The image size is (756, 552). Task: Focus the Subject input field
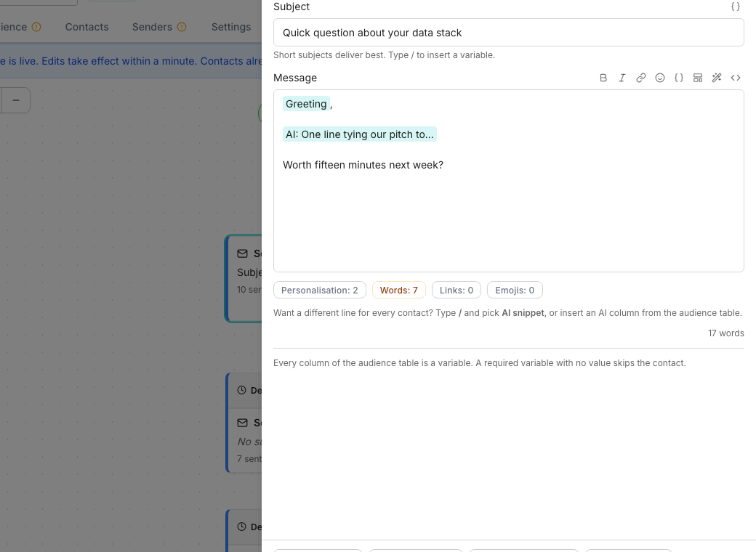click(509, 33)
